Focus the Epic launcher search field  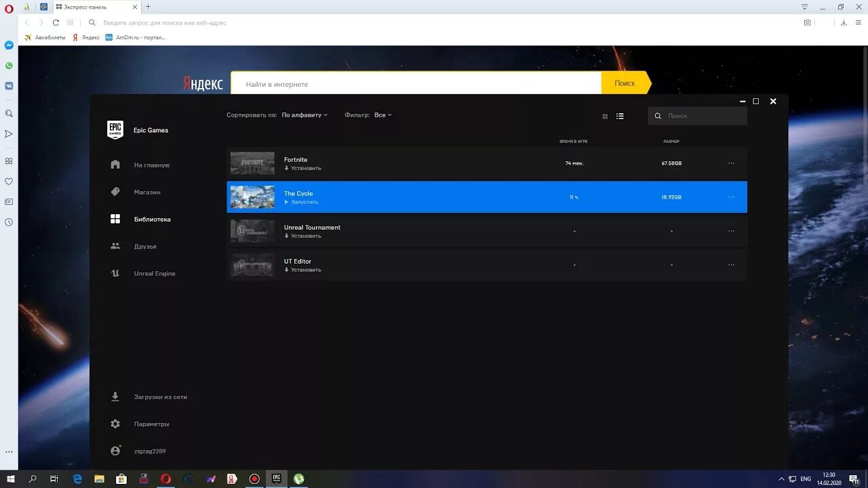[697, 116]
